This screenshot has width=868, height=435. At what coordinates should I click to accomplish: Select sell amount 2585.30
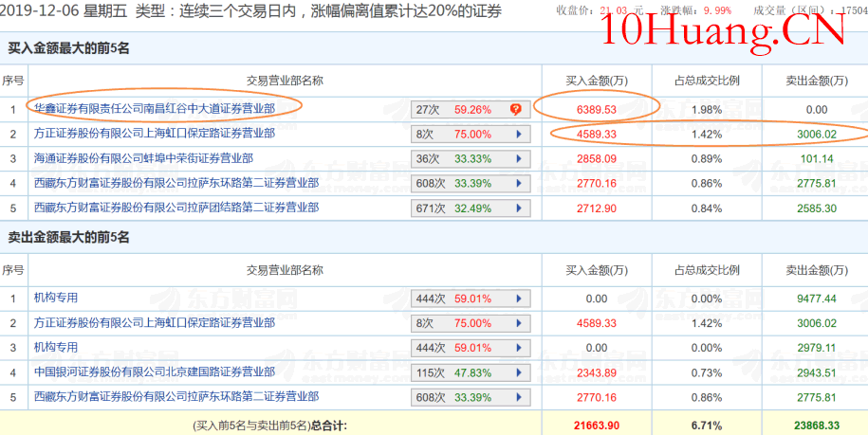click(x=817, y=208)
